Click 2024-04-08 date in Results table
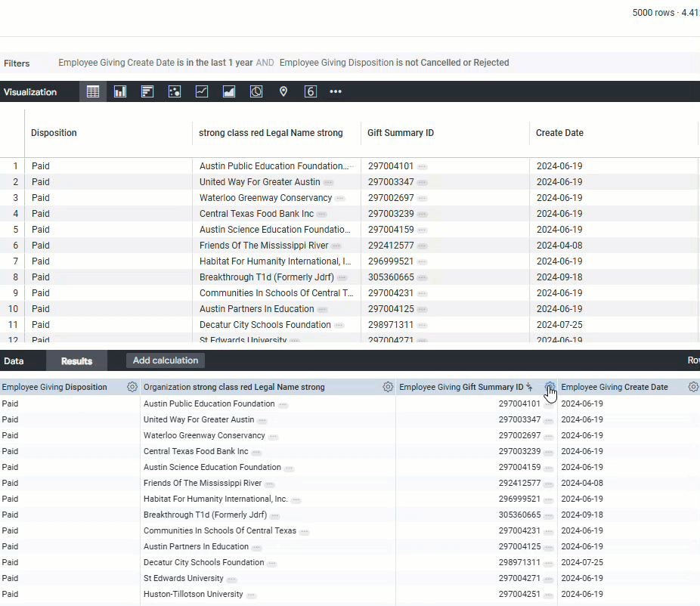 tap(582, 483)
